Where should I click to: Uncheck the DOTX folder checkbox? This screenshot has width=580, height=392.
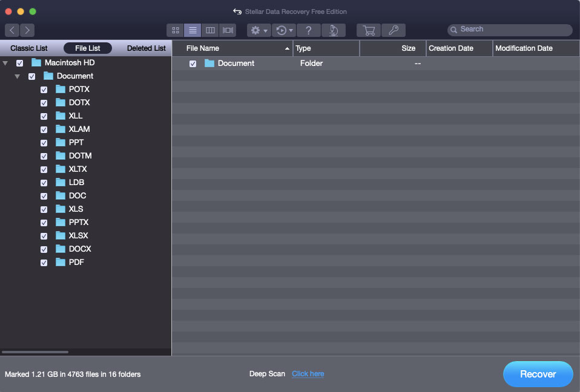tap(44, 103)
